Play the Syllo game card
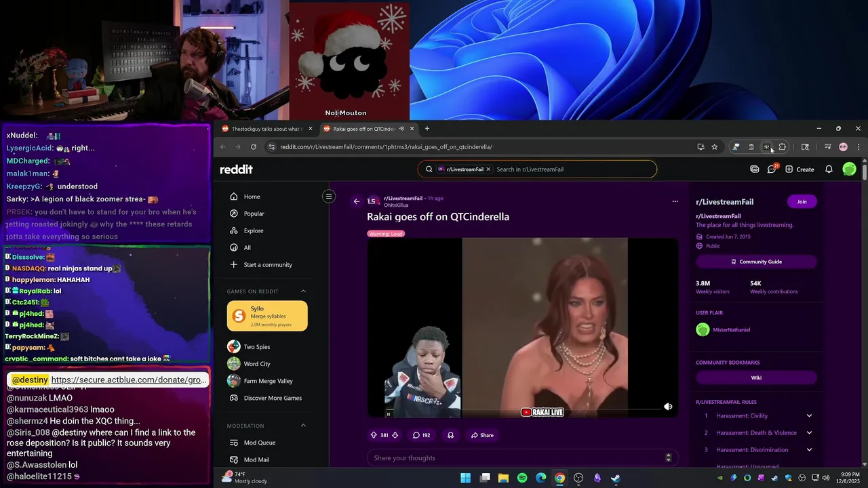 click(267, 316)
